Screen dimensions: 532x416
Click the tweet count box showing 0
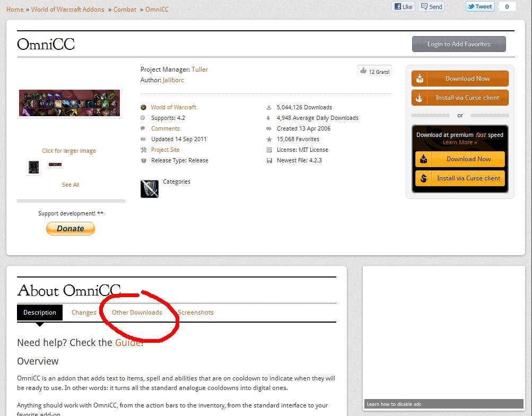pyautogui.click(x=507, y=6)
